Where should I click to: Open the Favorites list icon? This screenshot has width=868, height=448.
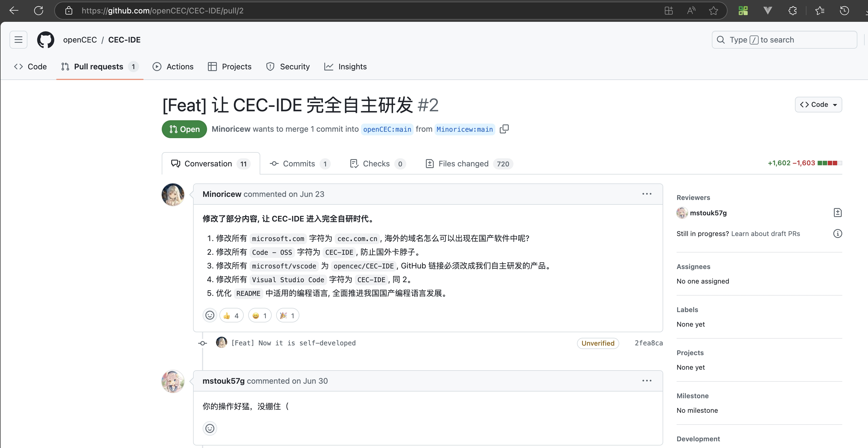(x=820, y=10)
